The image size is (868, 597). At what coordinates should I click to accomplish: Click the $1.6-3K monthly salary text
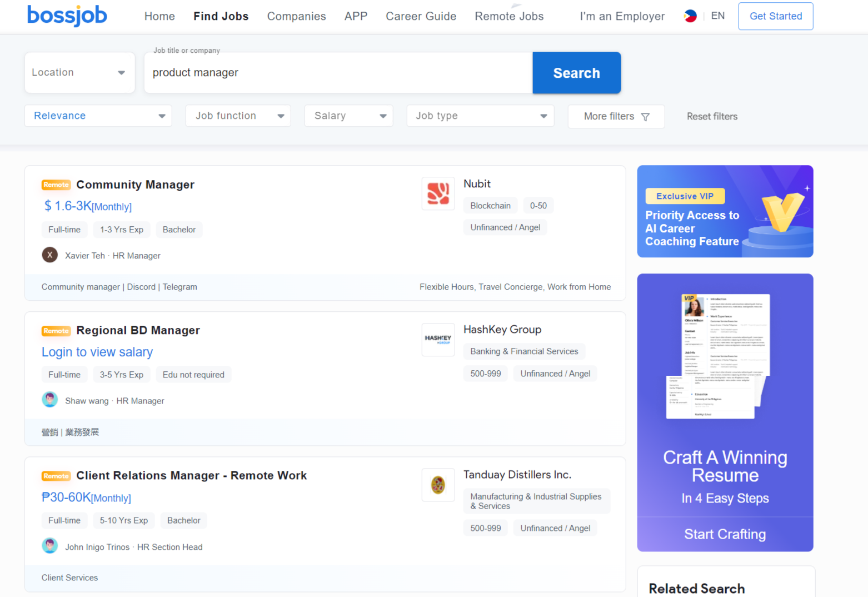pos(88,206)
